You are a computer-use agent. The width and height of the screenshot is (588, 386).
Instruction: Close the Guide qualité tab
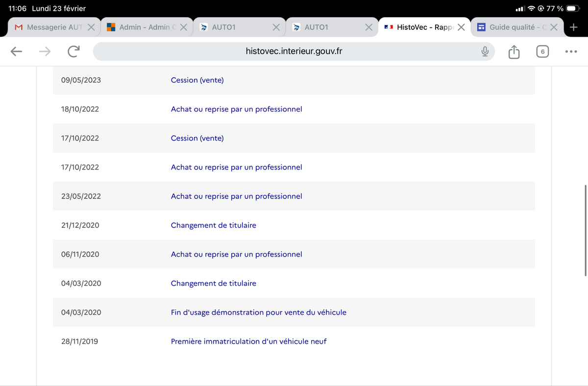click(554, 27)
